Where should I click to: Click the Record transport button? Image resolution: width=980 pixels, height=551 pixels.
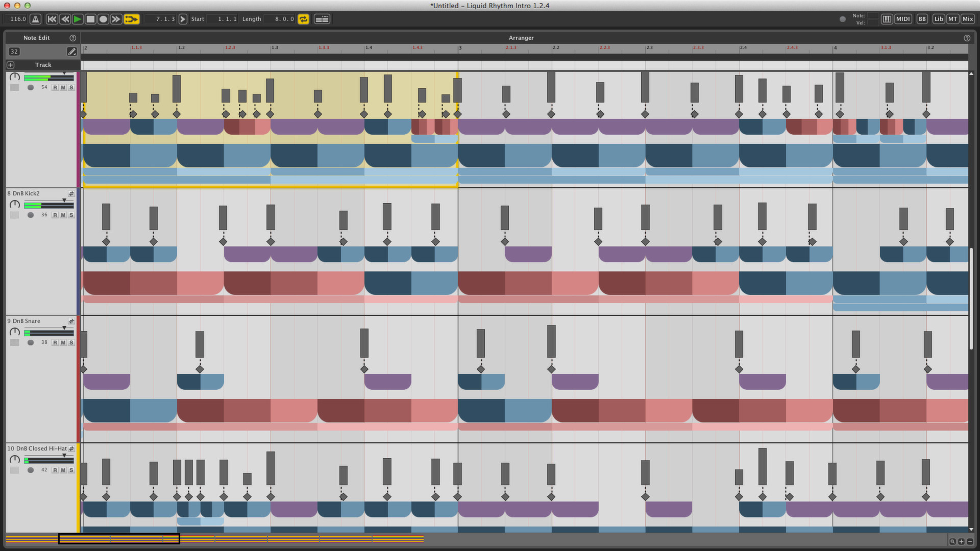point(104,18)
